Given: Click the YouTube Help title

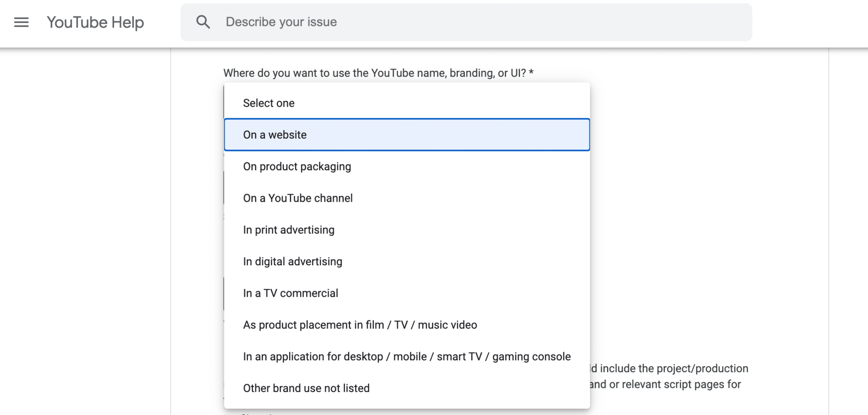Looking at the screenshot, I should coord(95,22).
